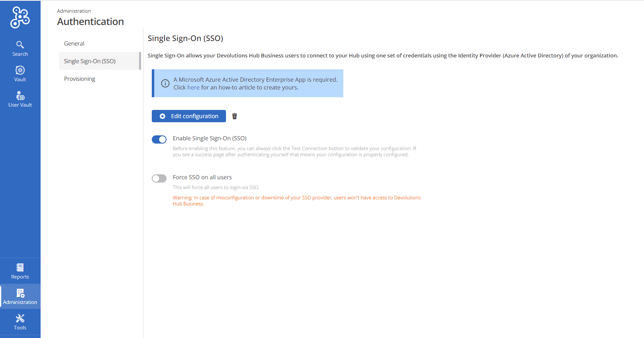Switch to the General settings tab

click(x=74, y=43)
